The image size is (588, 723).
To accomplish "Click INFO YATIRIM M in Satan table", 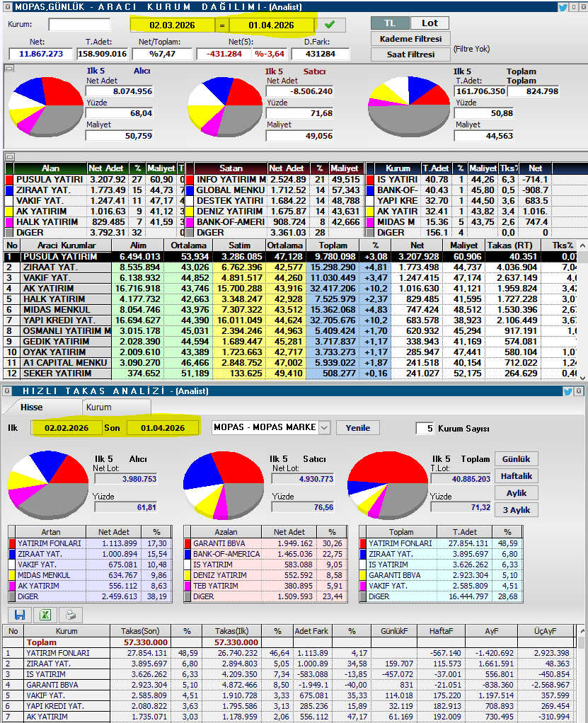I will (231, 180).
